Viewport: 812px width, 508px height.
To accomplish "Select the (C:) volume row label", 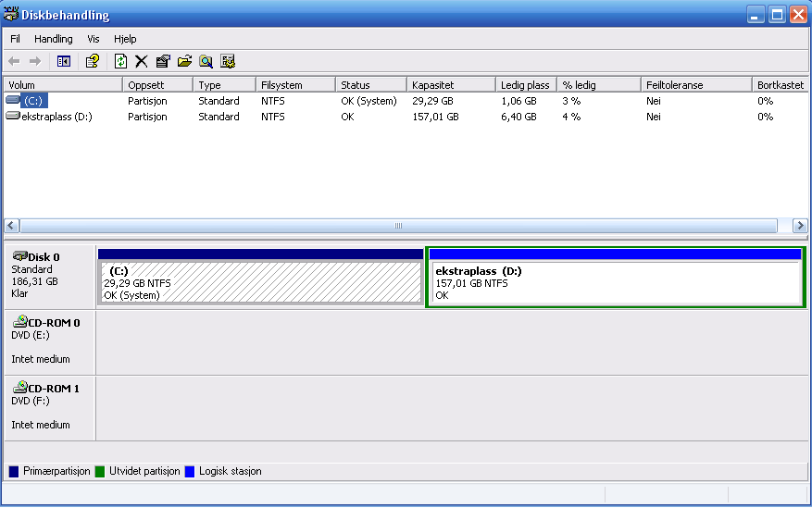I will pyautogui.click(x=34, y=101).
